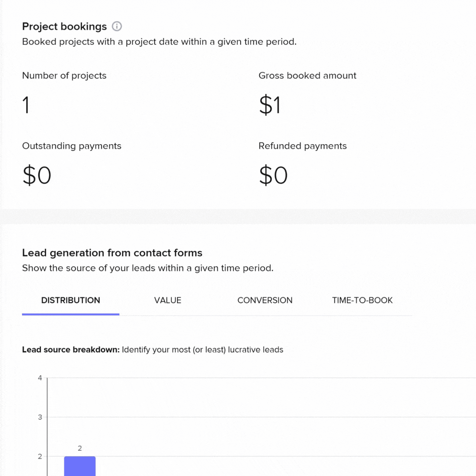Click the Project bookings heading
476x476 pixels.
[x=64, y=26]
